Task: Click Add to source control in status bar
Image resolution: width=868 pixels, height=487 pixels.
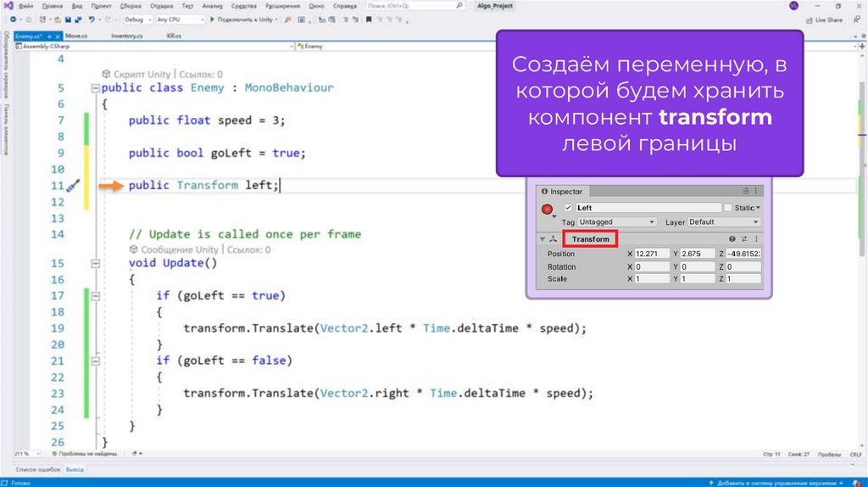Action: coord(778,483)
